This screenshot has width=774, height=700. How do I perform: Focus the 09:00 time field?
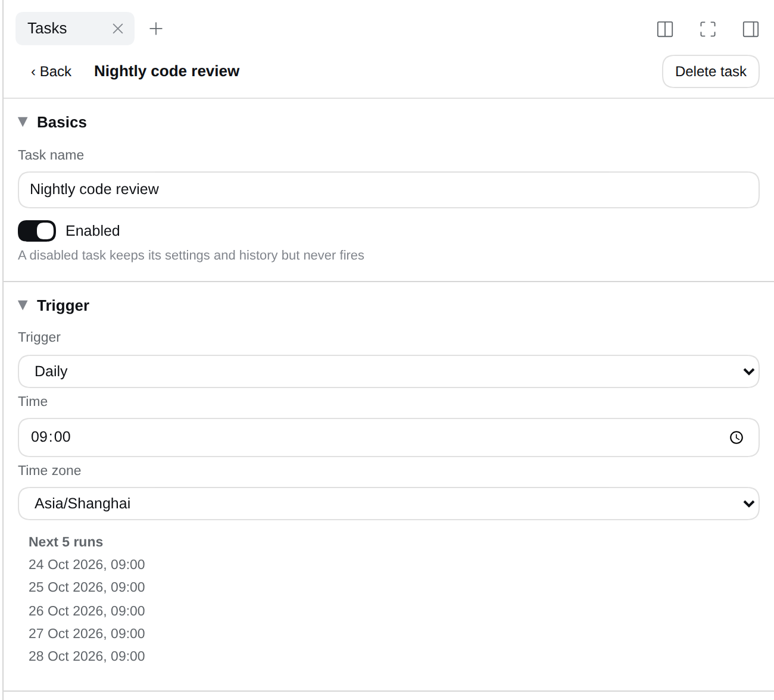click(x=389, y=437)
